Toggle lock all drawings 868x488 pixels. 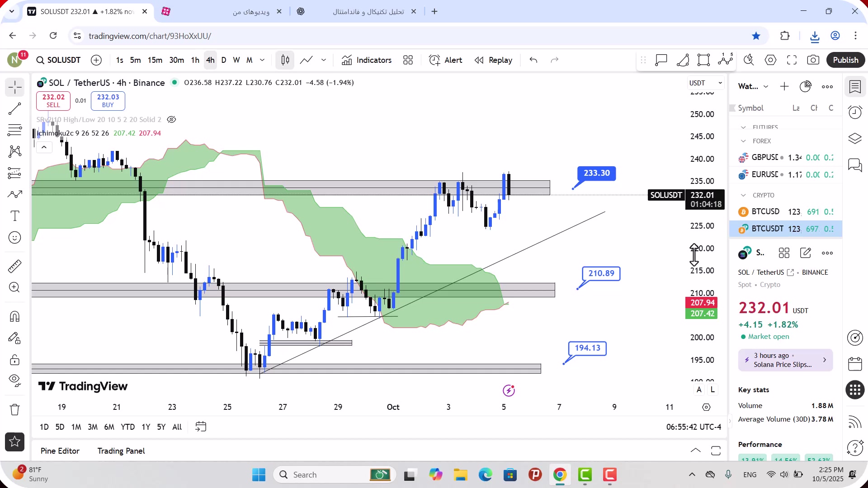pyautogui.click(x=14, y=360)
